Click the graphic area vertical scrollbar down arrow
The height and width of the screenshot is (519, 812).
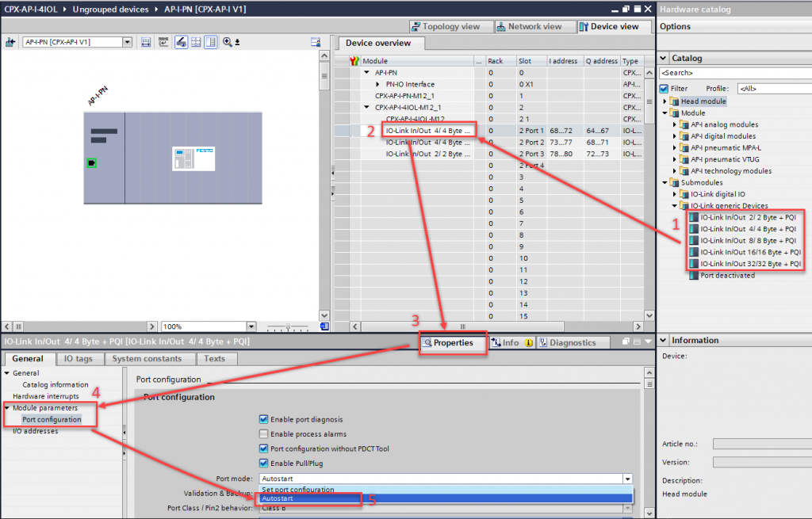[324, 315]
